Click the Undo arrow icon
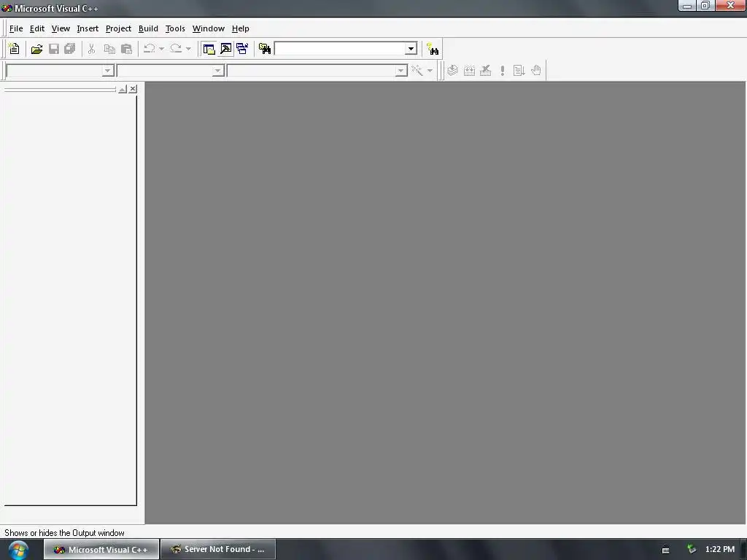The width and height of the screenshot is (747, 560). tap(149, 49)
